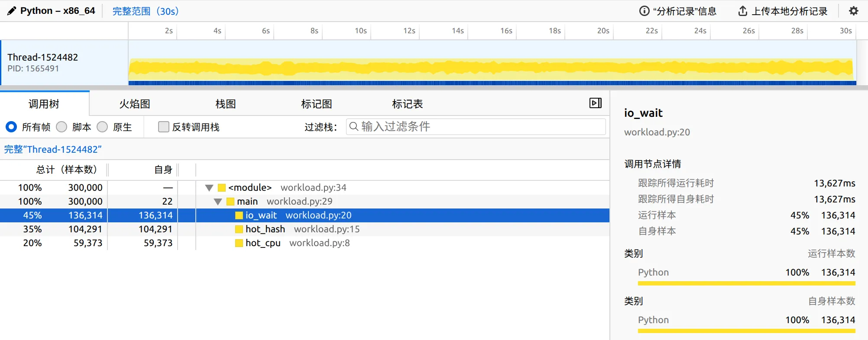The image size is (868, 340).
Task: Click the 104,291 self samples cell
Action: (155, 229)
